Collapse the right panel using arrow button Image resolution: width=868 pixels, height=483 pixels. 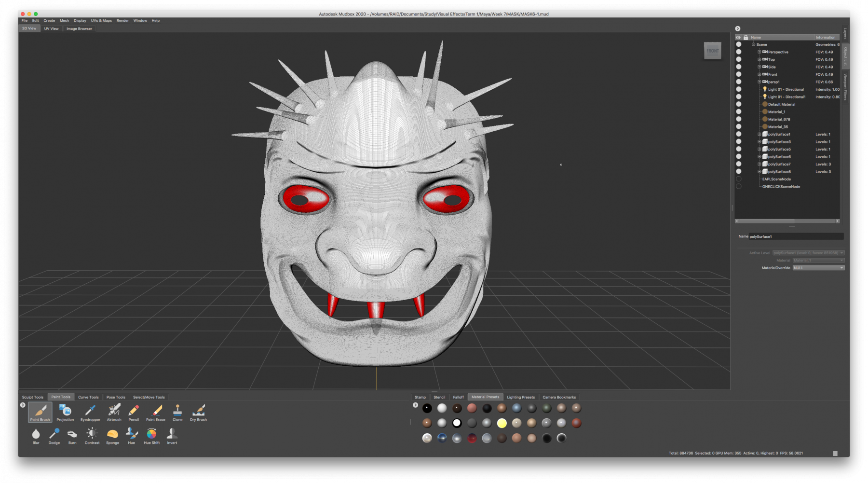[x=737, y=29]
